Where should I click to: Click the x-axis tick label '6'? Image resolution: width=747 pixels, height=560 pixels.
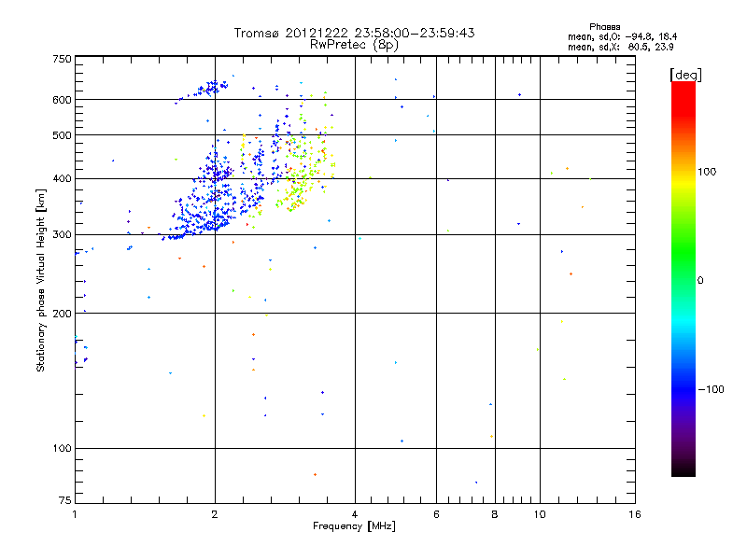436,514
